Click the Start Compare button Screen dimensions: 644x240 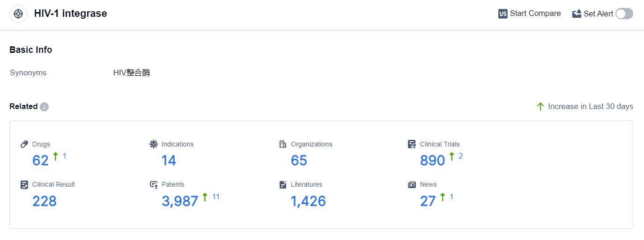pos(535,14)
